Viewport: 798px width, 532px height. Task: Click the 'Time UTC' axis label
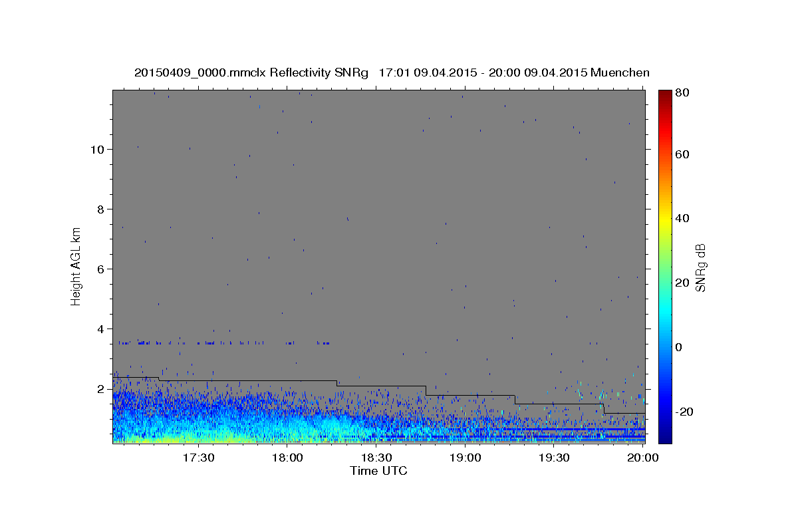[x=378, y=471]
